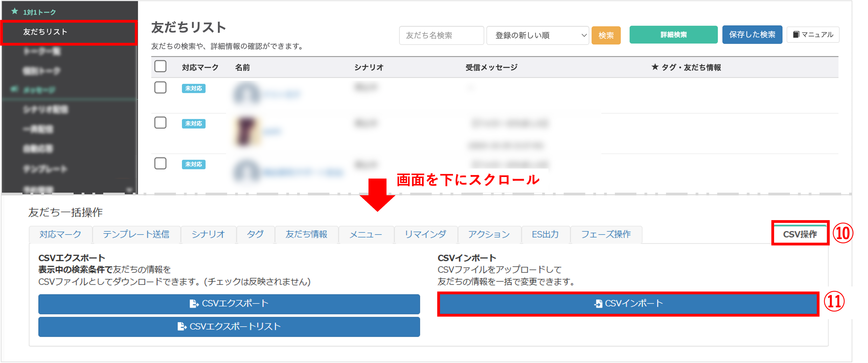Click the star icon beside 1対1トーク

point(14,11)
